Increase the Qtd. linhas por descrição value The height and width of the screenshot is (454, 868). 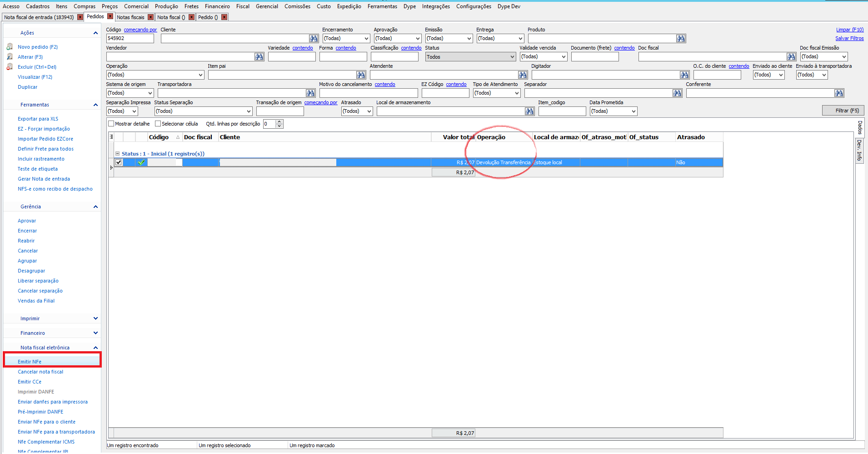click(279, 121)
